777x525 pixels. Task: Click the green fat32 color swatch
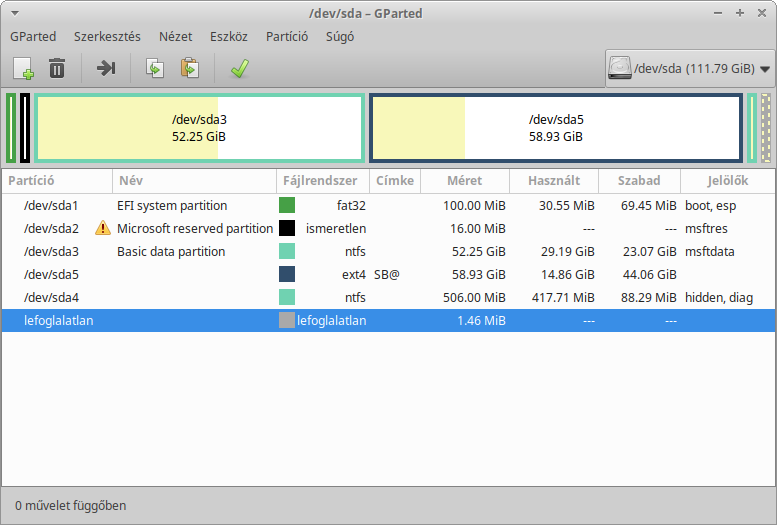(287, 205)
